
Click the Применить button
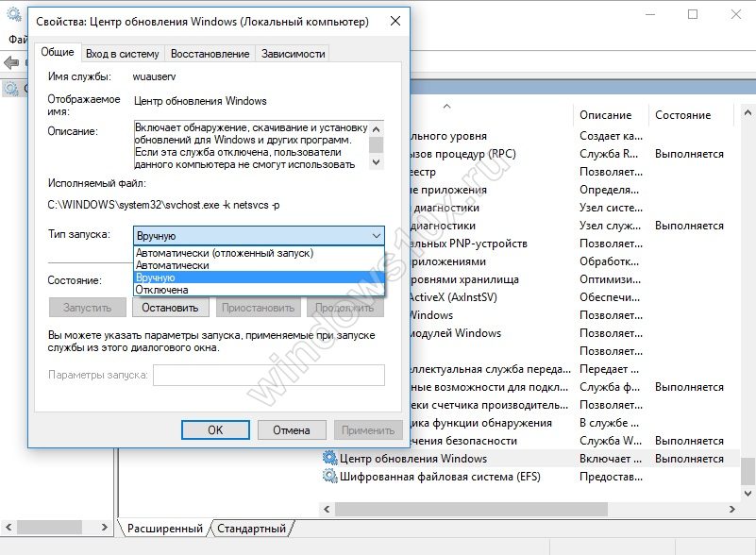(x=368, y=430)
